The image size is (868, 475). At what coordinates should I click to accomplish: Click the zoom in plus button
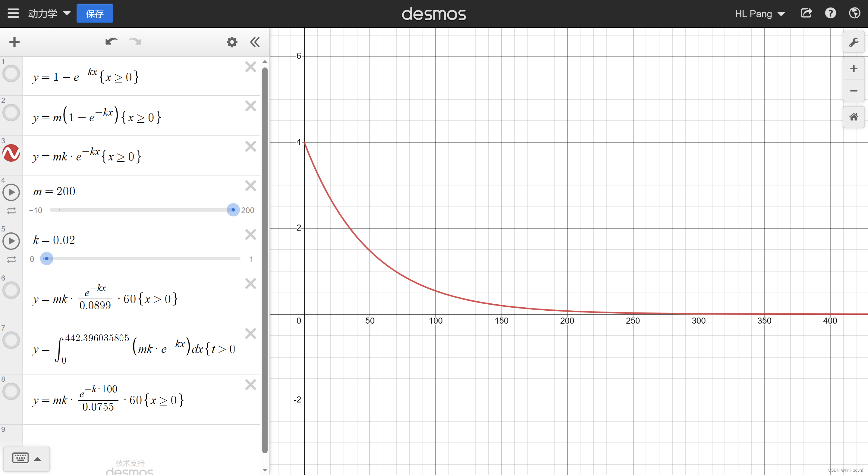[x=853, y=69]
